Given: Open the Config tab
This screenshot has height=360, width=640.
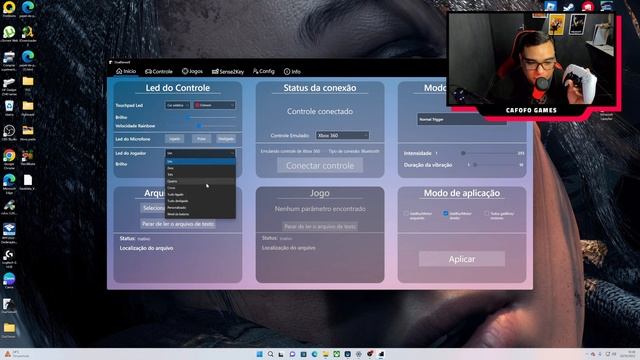Looking at the screenshot, I should click(264, 71).
